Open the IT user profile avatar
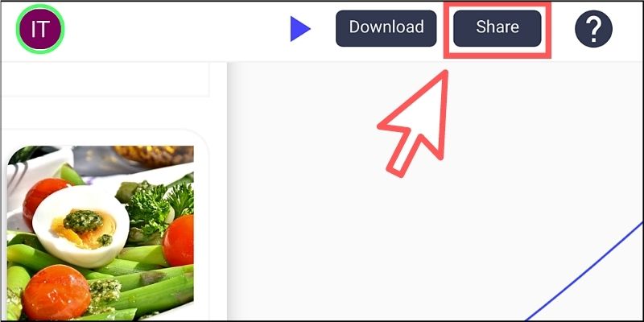 coord(40,29)
